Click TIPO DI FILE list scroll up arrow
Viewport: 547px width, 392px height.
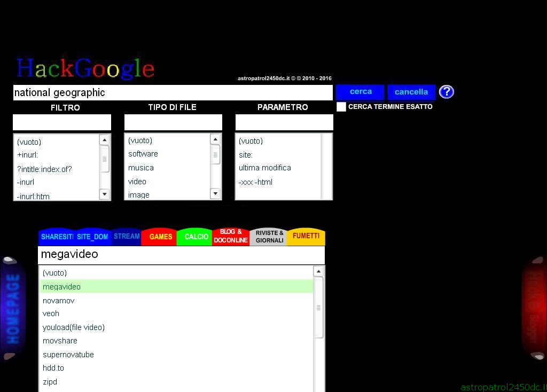(x=215, y=139)
